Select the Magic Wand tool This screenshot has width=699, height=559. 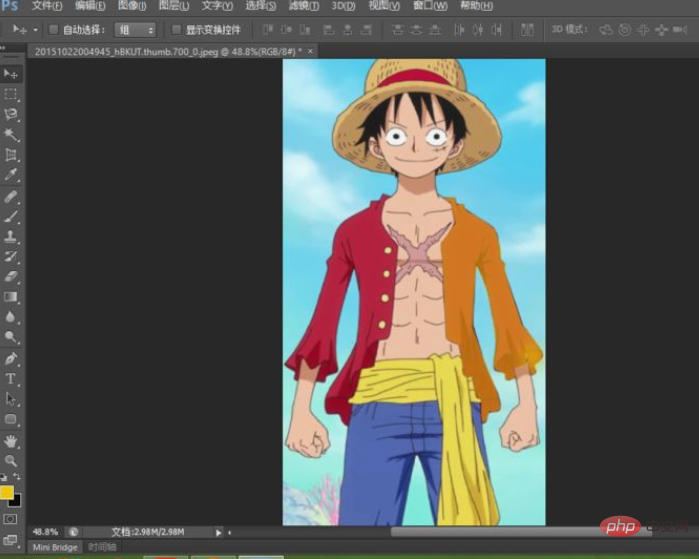tap(10, 134)
